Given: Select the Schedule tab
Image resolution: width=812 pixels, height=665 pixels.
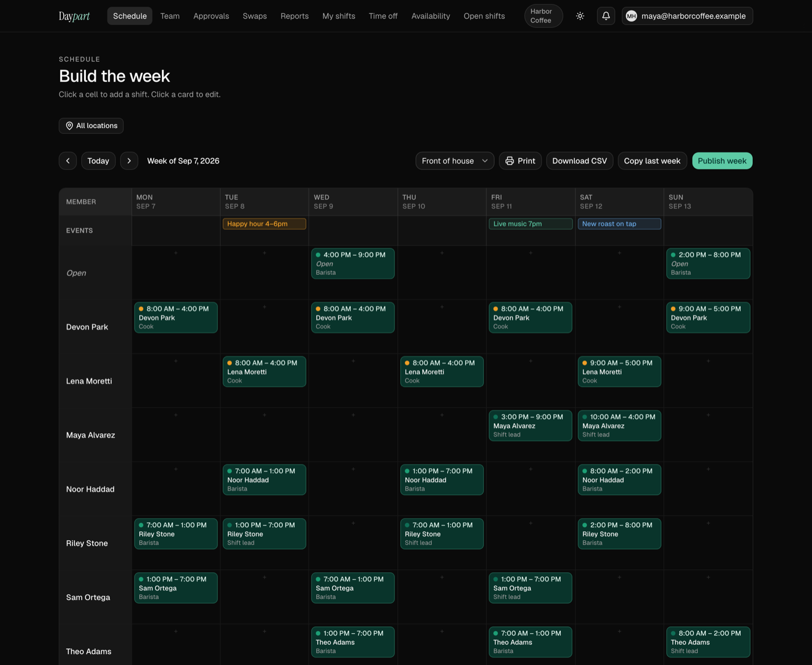Looking at the screenshot, I should coord(130,16).
